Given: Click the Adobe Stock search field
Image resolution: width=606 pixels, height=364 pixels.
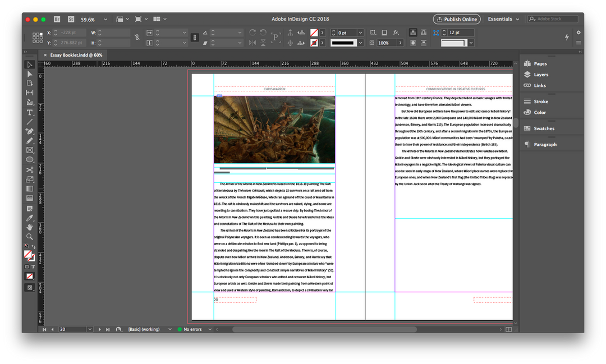Looking at the screenshot, I should pos(555,19).
